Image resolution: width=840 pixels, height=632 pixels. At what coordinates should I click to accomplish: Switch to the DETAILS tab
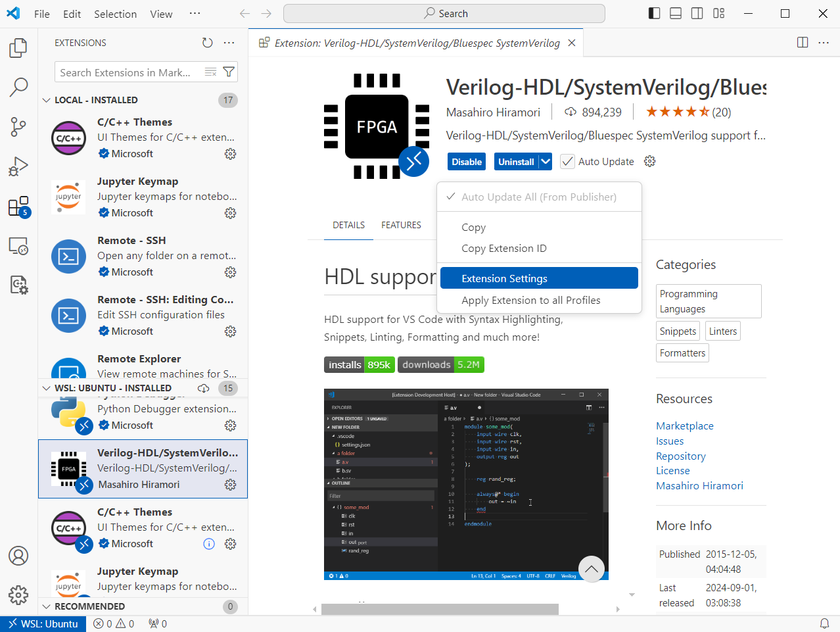point(348,225)
